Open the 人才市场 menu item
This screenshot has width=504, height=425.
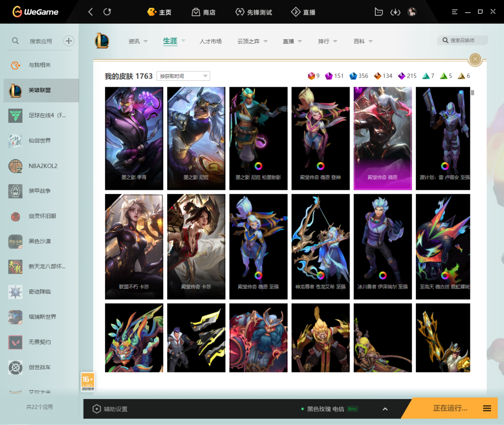pyautogui.click(x=210, y=41)
